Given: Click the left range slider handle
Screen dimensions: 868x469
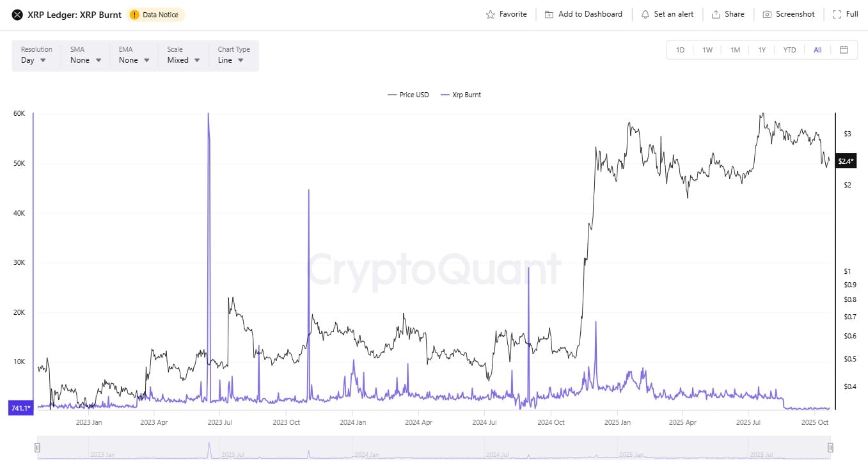Looking at the screenshot, I should pos(38,447).
